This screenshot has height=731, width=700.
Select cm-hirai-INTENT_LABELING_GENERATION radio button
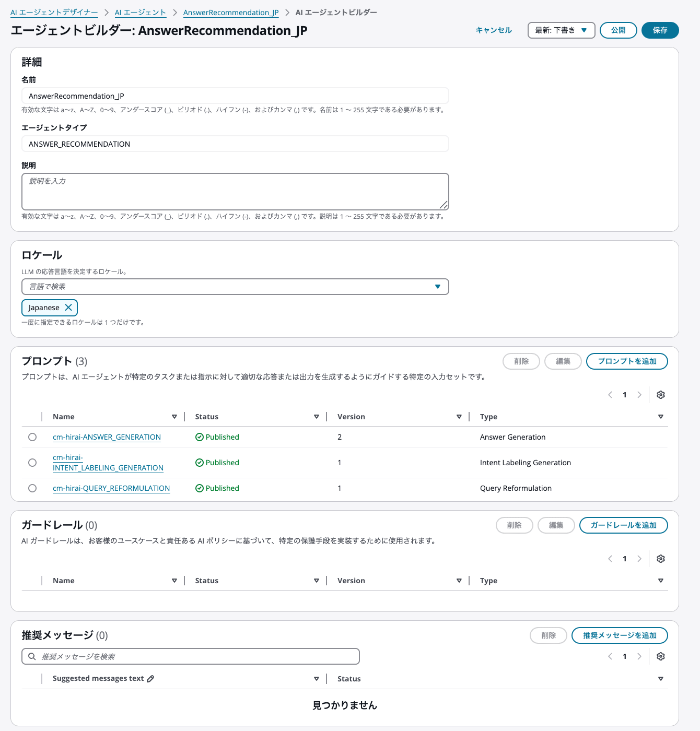pos(32,463)
